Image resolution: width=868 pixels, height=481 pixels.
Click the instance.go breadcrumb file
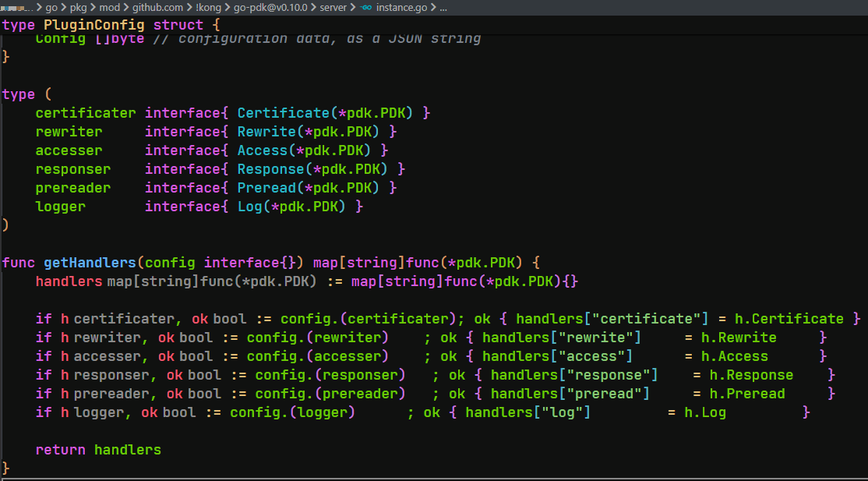(400, 8)
